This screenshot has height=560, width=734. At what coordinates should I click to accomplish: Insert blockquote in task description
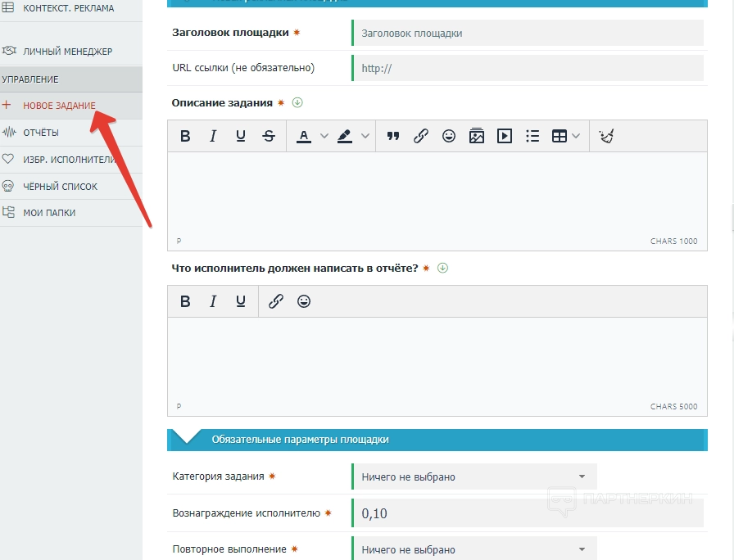click(x=393, y=137)
